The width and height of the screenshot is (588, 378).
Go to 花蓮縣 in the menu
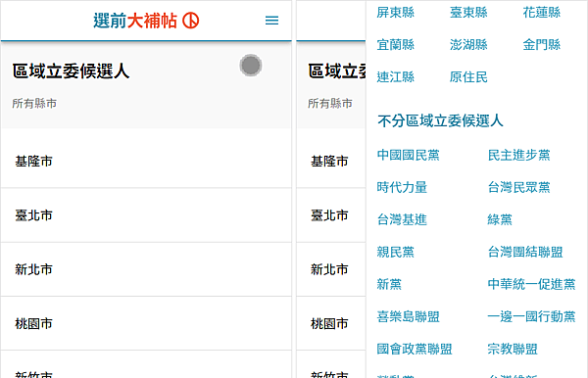tap(542, 13)
